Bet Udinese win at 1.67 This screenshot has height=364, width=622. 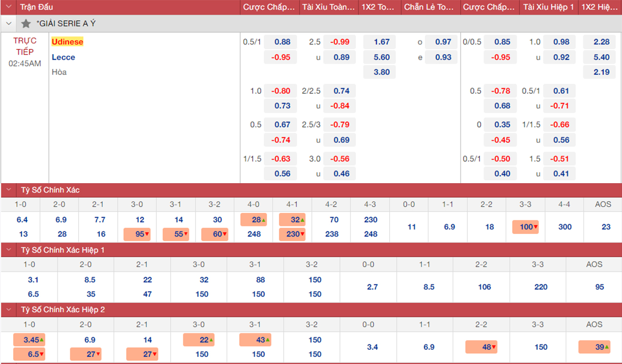[379, 42]
